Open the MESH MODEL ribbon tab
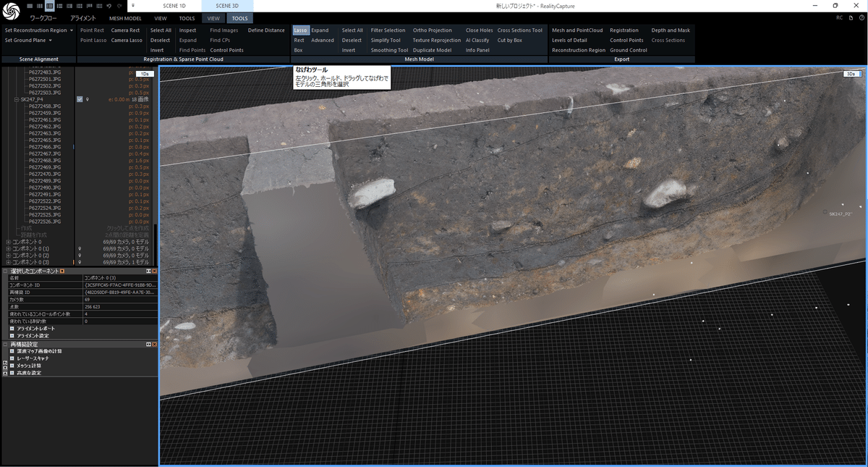This screenshot has width=868, height=467. [125, 18]
